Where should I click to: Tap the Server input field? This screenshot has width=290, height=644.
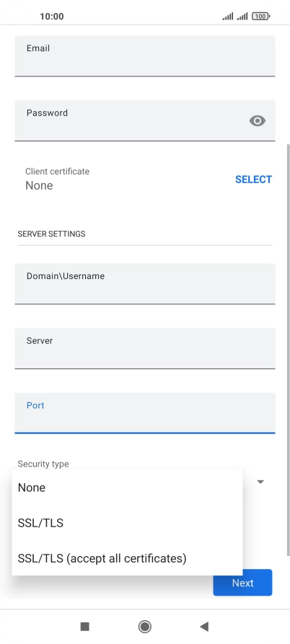145,348
